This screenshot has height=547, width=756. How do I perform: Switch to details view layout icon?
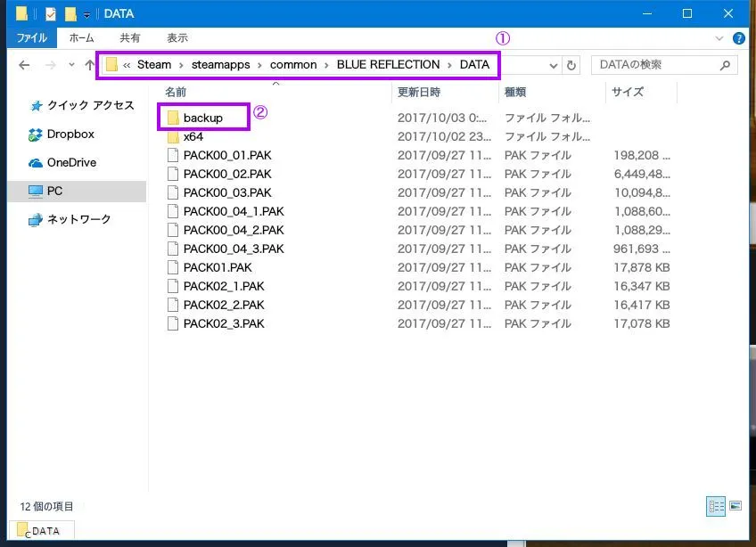click(716, 506)
